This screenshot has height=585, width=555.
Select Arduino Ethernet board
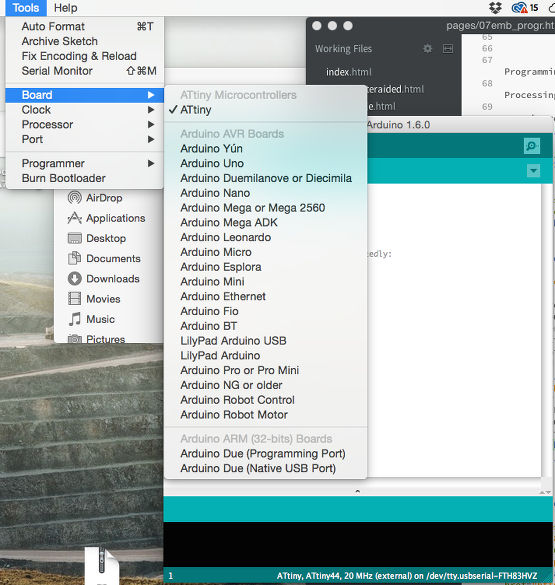click(266, 296)
